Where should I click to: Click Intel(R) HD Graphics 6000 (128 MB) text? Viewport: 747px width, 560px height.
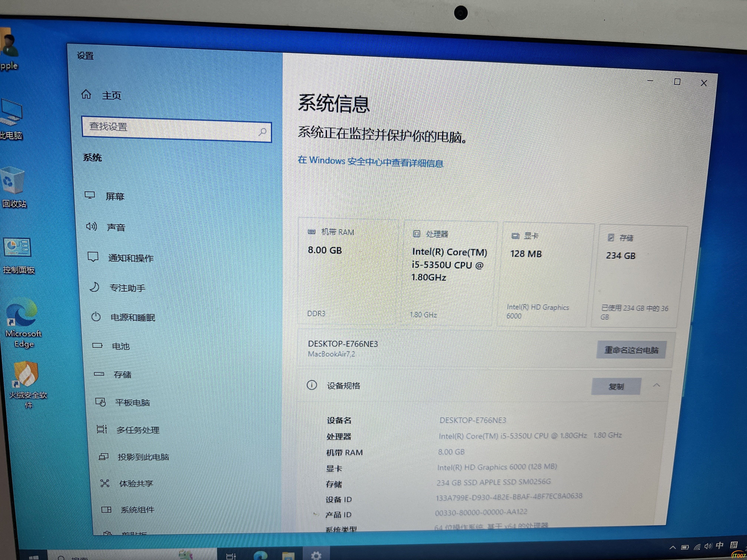click(497, 467)
